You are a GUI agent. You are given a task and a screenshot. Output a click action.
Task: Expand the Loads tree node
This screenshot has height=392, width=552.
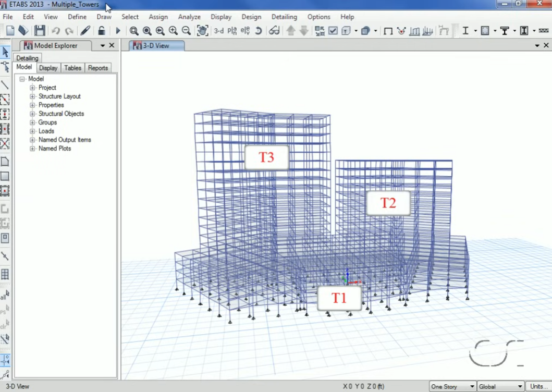(x=32, y=131)
